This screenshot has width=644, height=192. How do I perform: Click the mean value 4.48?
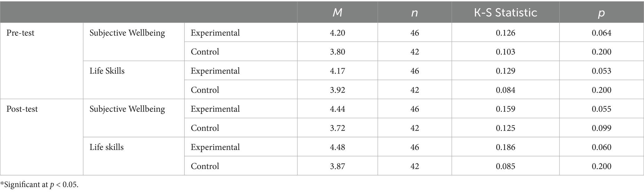[x=337, y=147]
